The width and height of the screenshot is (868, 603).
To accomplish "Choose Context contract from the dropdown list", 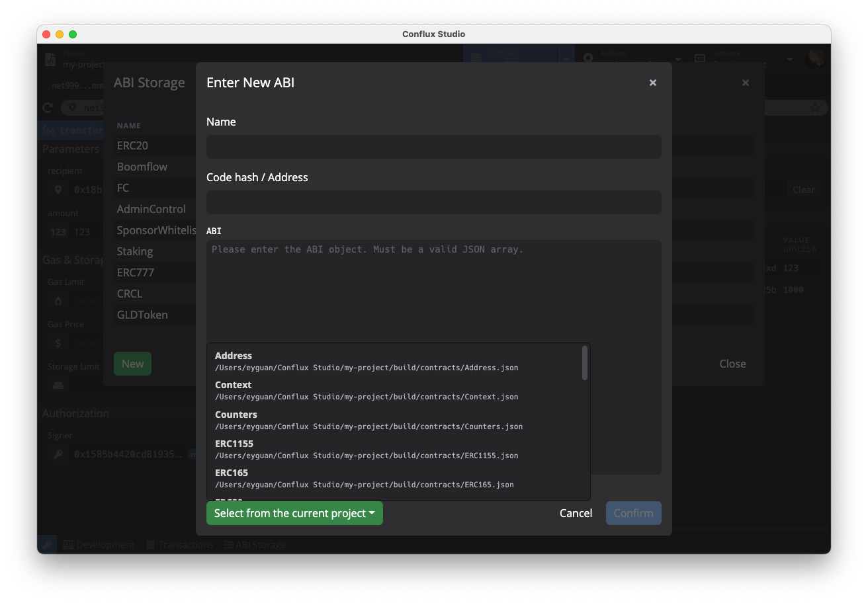I will tap(394, 390).
